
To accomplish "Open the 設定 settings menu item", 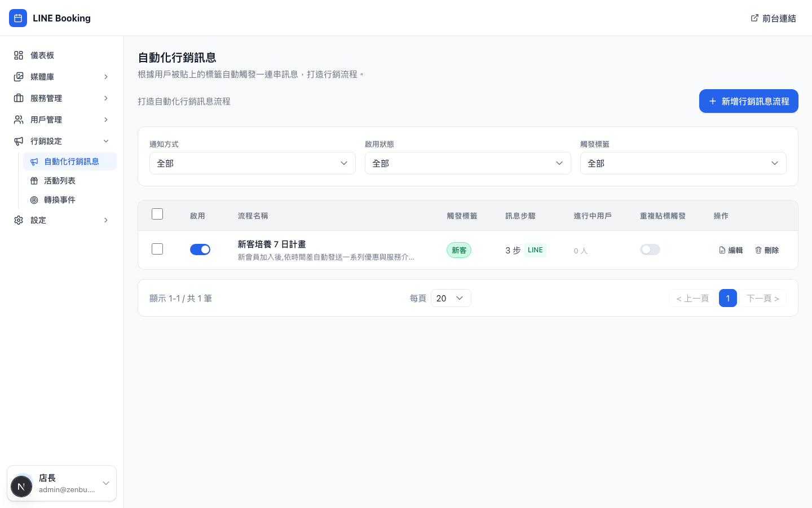I will tap(38, 220).
